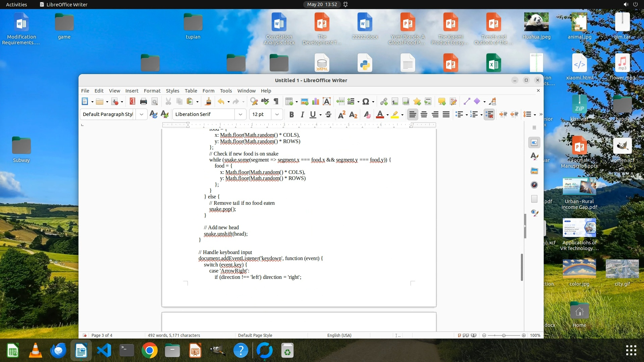Image resolution: width=644 pixels, height=362 pixels.
Task: Expand the Liberation Serif font dropdown
Action: [x=240, y=114]
